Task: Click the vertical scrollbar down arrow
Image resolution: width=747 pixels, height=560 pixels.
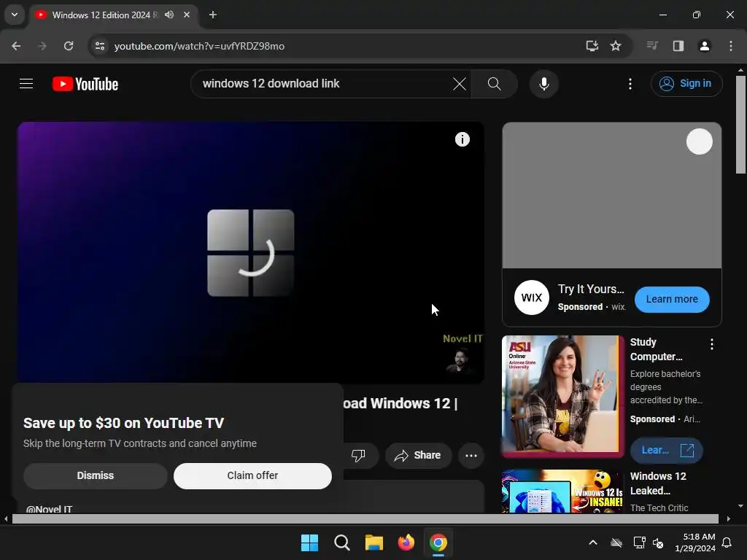Action: [x=740, y=506]
